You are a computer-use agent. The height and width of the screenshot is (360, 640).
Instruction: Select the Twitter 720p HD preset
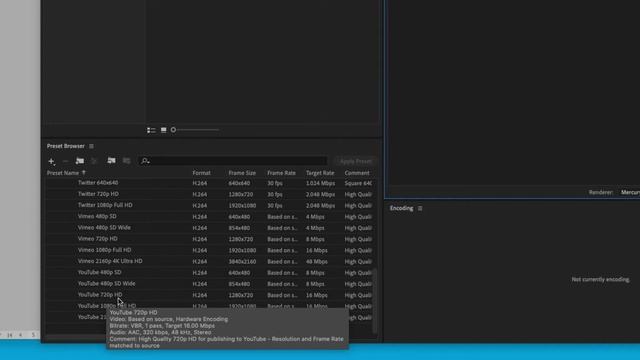[x=98, y=194]
